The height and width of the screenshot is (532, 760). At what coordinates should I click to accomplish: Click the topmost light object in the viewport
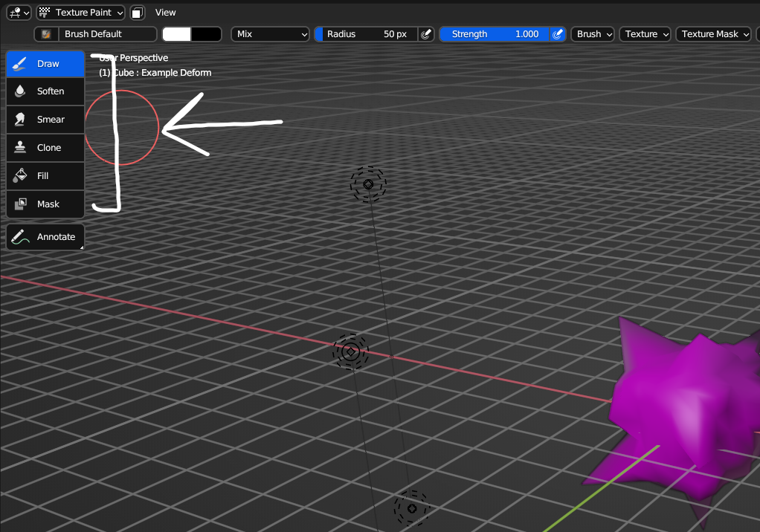pos(368,184)
